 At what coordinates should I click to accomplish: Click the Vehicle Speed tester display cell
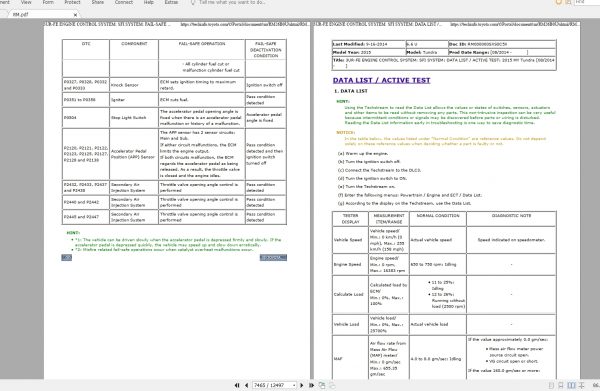pos(351,240)
